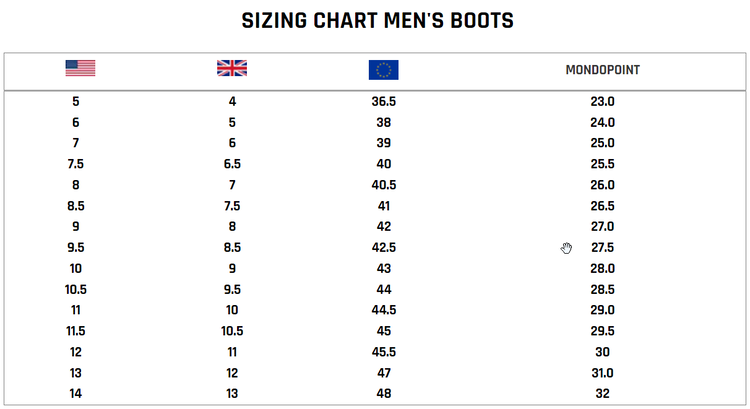750x409 pixels.
Task: Click the European Union flag icon
Action: 383,69
